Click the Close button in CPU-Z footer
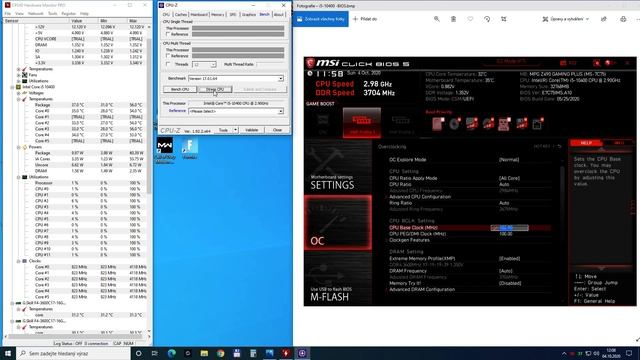Image resolution: width=640 pixels, height=360 pixels. click(278, 130)
